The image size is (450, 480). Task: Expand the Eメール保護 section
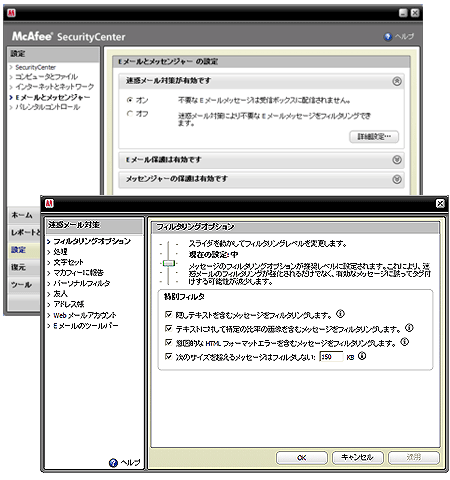click(x=397, y=160)
